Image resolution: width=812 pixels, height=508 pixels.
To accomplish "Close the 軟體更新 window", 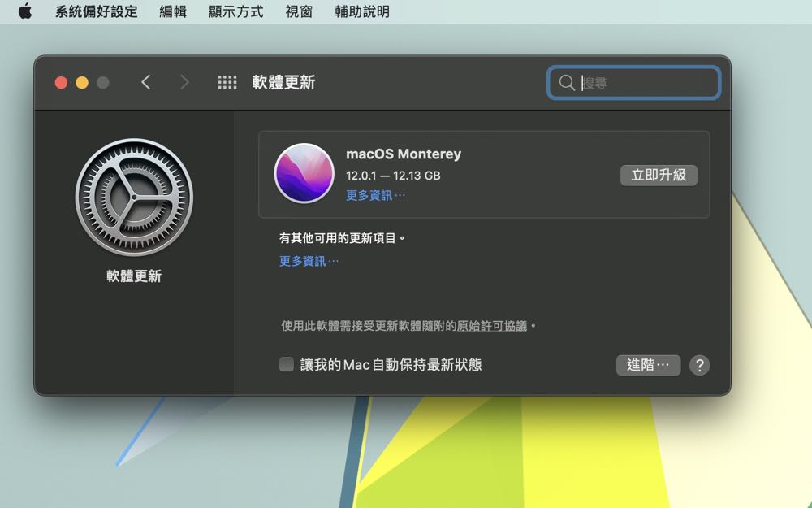I will coord(61,82).
